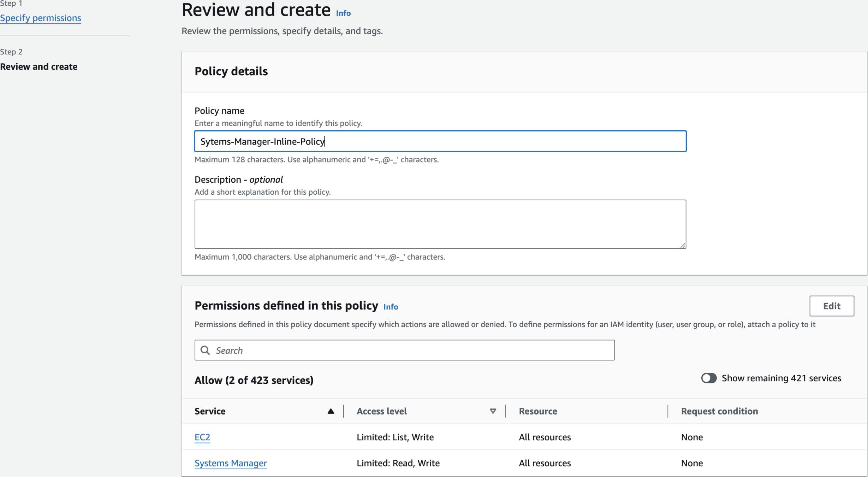Click the Request condition column header

click(719, 411)
